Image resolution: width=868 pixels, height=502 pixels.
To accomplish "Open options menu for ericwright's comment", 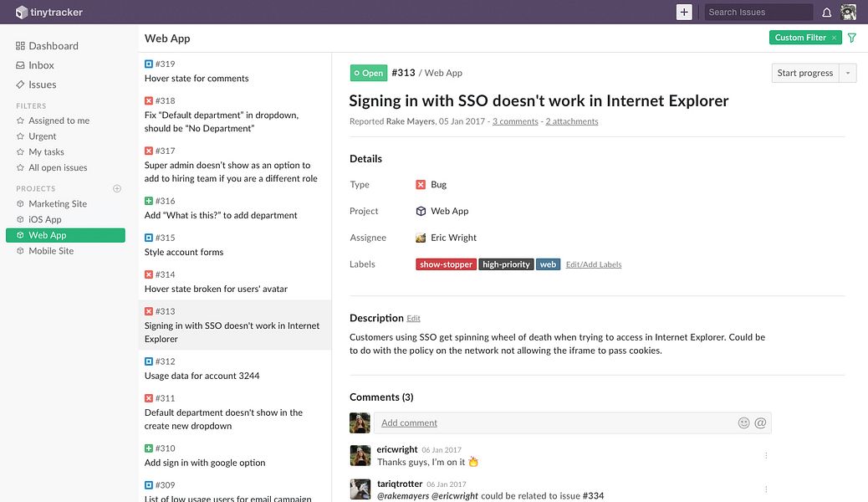I will (766, 455).
